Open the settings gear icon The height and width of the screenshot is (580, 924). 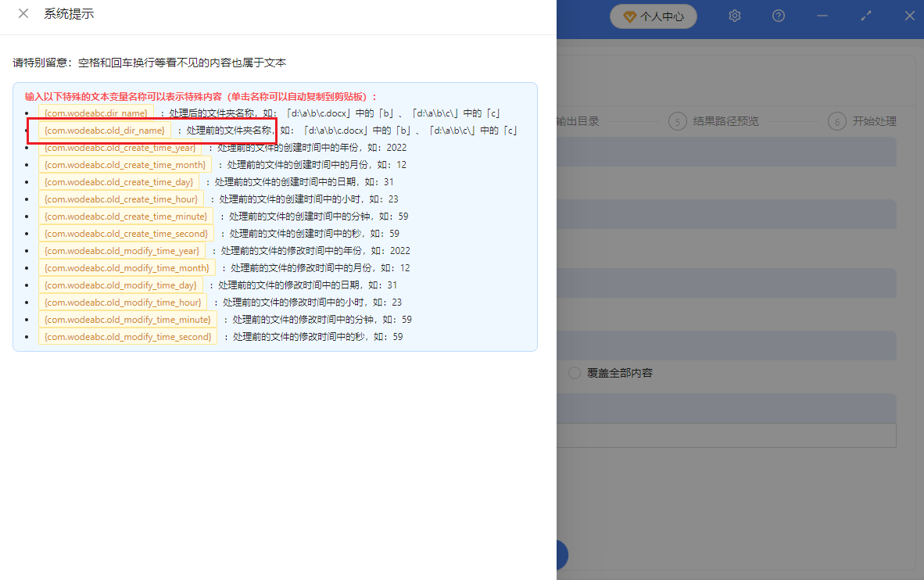pyautogui.click(x=734, y=16)
